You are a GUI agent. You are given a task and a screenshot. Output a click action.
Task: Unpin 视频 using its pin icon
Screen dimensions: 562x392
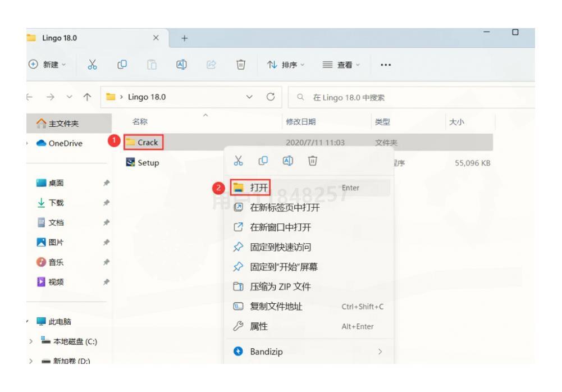[106, 282]
